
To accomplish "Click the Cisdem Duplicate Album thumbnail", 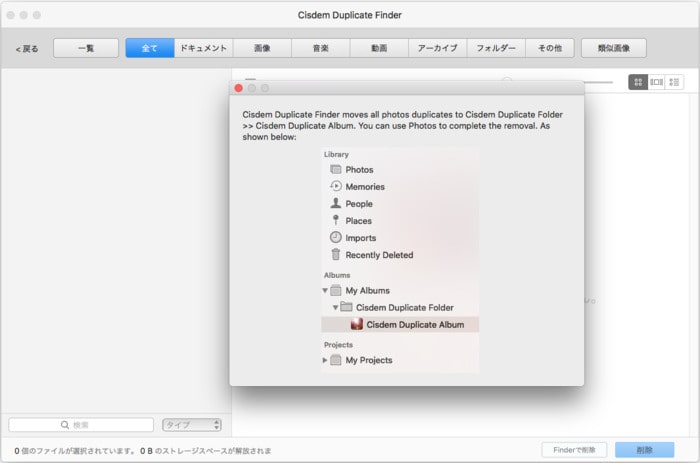I will click(x=357, y=324).
